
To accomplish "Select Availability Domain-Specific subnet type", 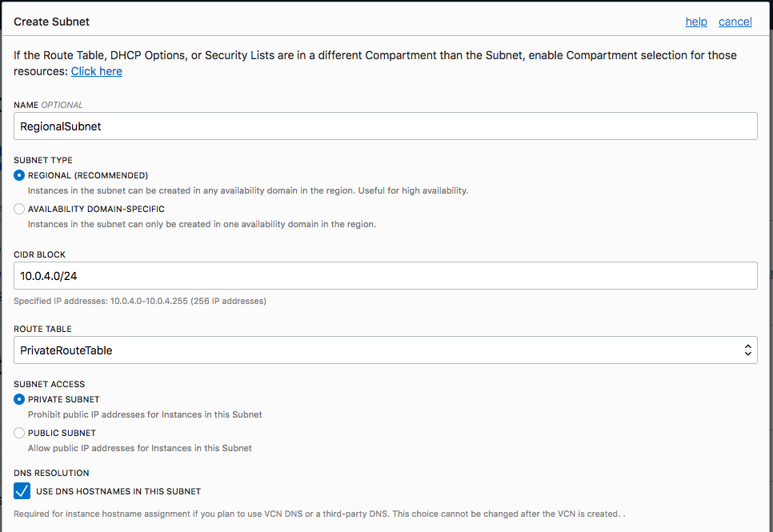I will 19,209.
